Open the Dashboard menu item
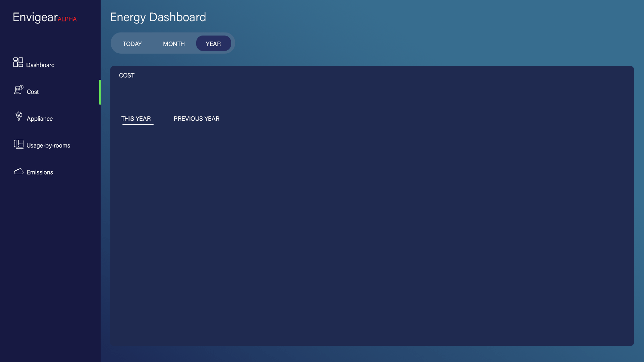Viewport: 644px width, 362px height. click(40, 65)
